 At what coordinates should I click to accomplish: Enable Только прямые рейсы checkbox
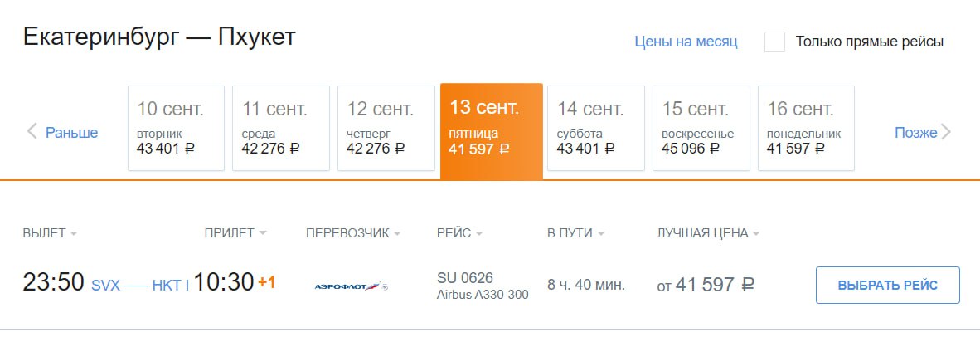click(x=774, y=42)
